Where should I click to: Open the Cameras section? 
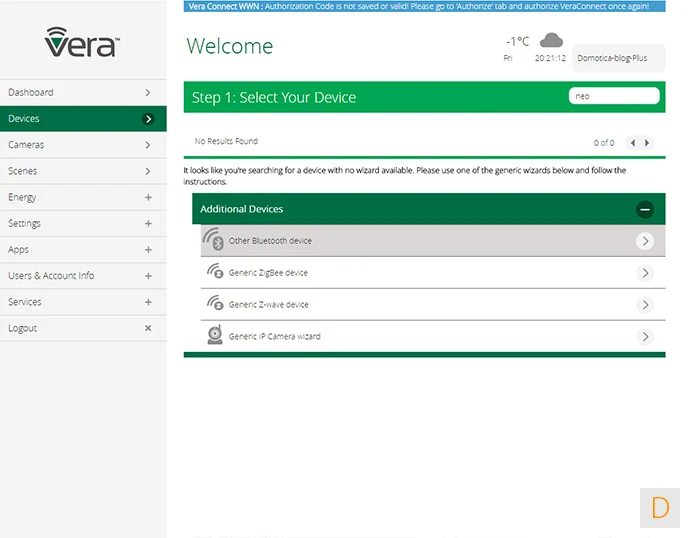click(83, 145)
